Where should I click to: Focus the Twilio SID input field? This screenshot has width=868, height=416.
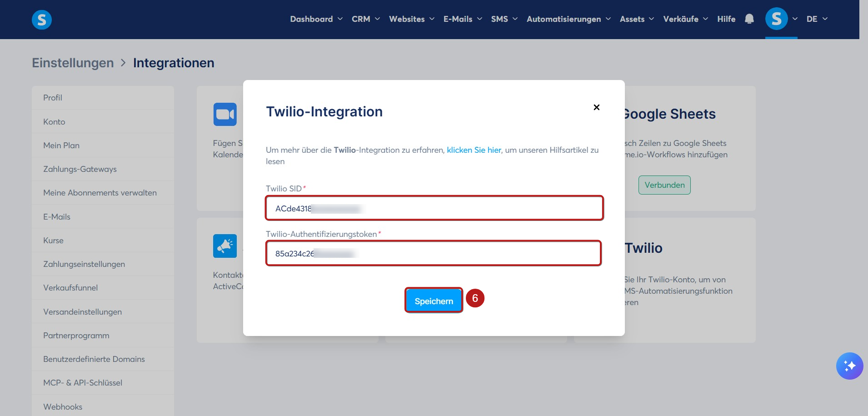point(434,208)
